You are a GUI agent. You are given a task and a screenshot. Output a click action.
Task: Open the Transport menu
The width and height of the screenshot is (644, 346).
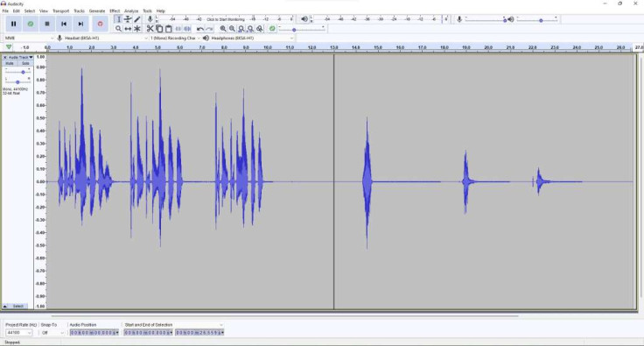point(60,11)
